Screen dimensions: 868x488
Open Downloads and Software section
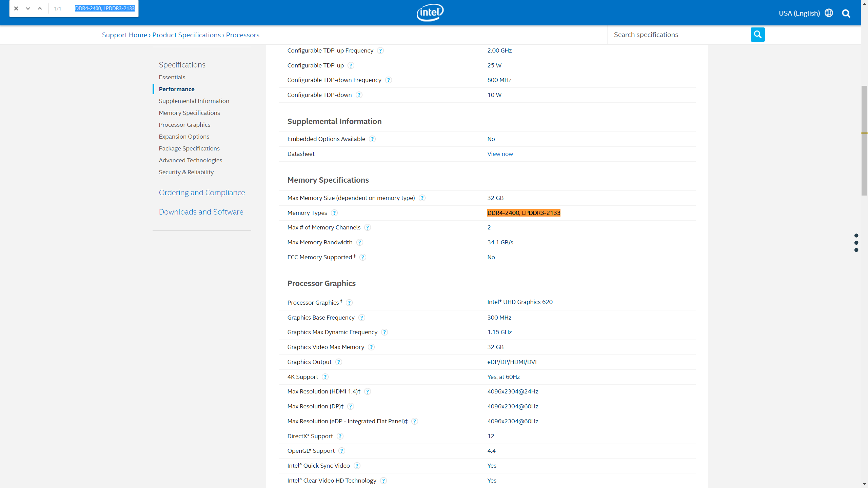[201, 212]
